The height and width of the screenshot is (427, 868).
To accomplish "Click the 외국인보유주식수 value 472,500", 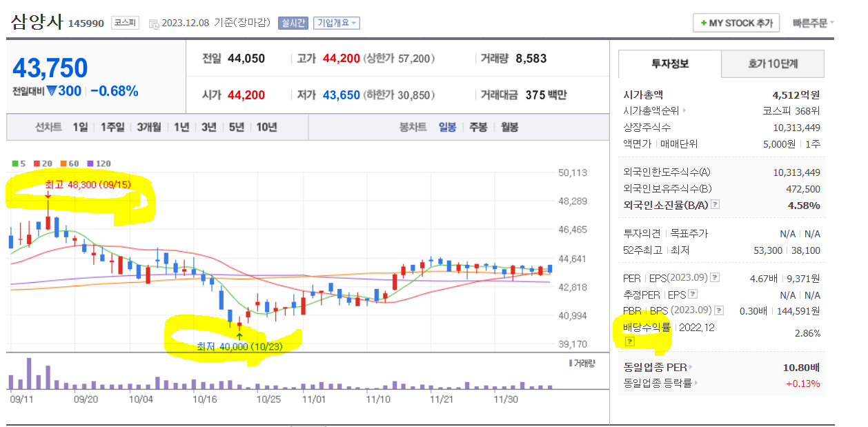I will (x=803, y=189).
